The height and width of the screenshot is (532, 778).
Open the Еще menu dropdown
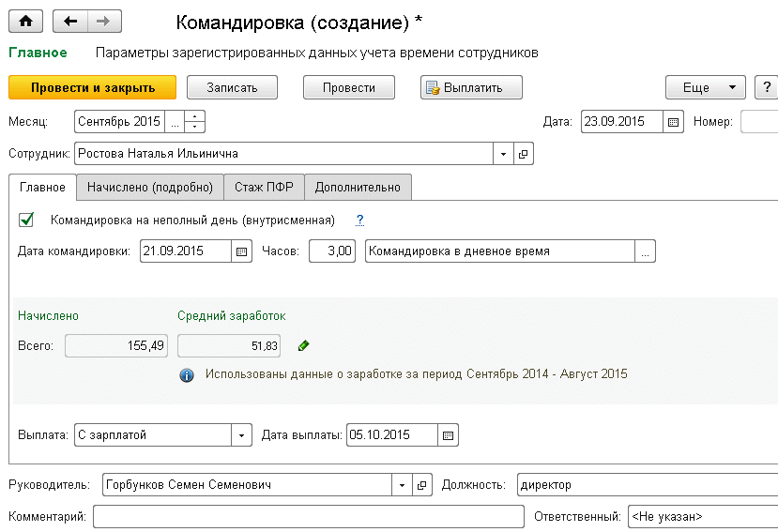pos(705,87)
